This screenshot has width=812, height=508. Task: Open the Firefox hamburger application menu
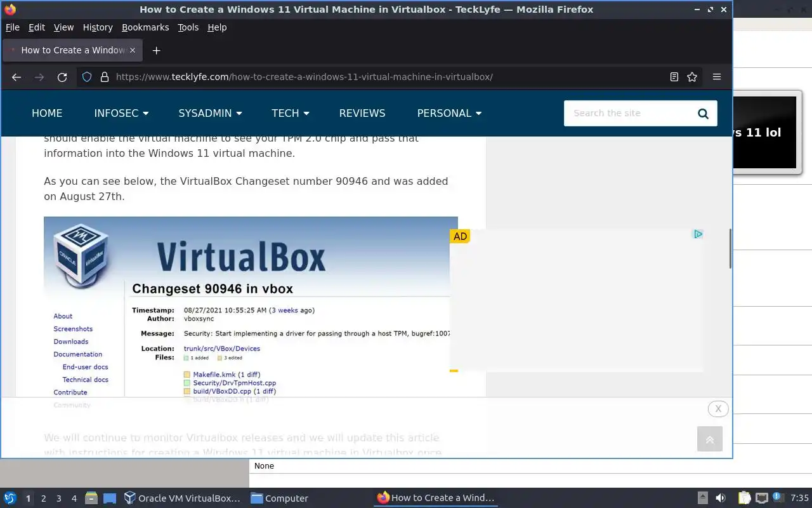tap(717, 77)
